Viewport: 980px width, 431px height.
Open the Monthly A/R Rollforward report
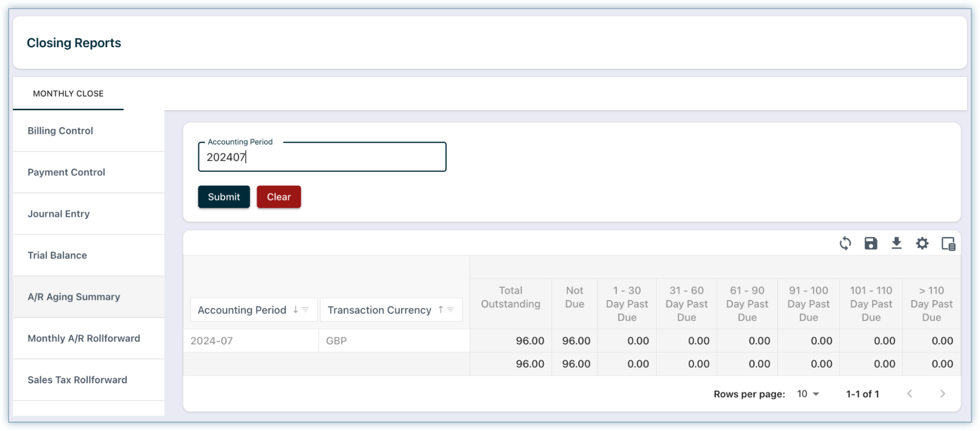pyautogui.click(x=84, y=339)
